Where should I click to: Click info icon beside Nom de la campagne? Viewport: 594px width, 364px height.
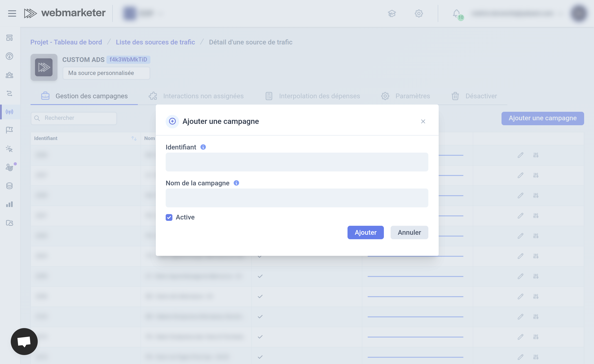(x=236, y=183)
